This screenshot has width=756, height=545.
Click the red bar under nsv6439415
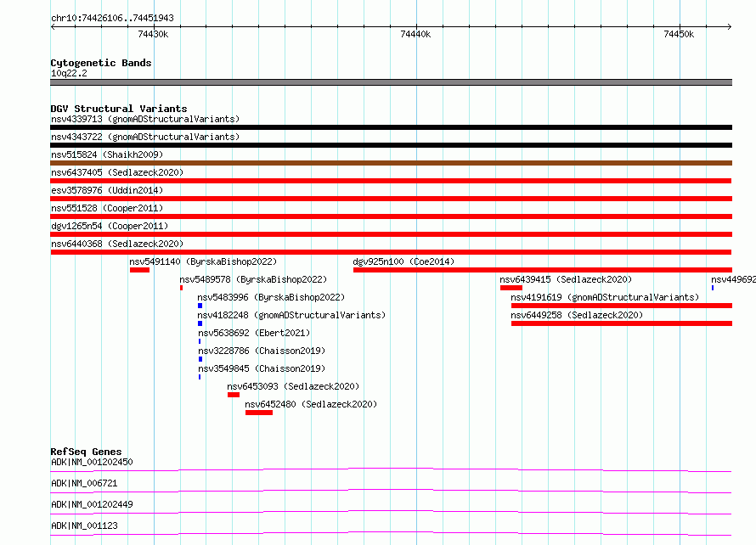pyautogui.click(x=511, y=288)
